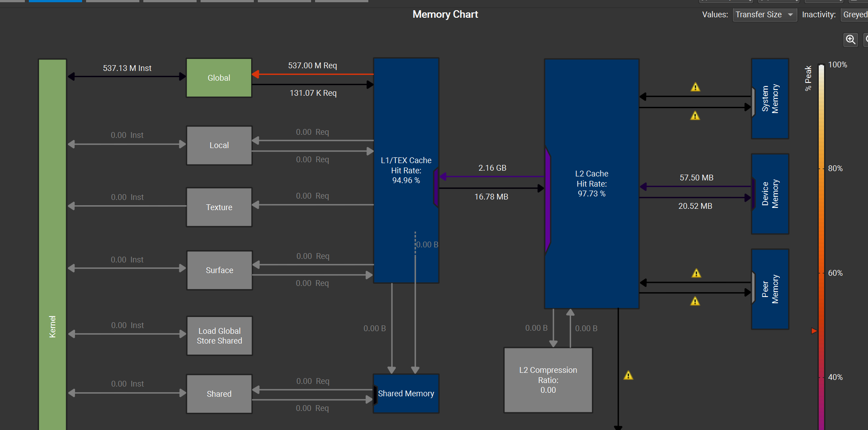Image resolution: width=868 pixels, height=430 pixels.
Task: Click the zoom-in magnifier icon
Action: tap(850, 39)
